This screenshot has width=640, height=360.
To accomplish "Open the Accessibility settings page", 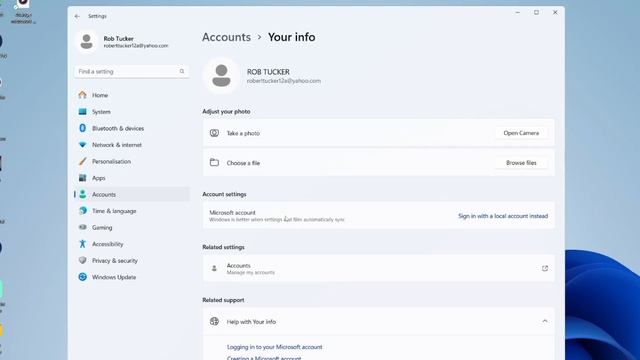I will [132, 244].
